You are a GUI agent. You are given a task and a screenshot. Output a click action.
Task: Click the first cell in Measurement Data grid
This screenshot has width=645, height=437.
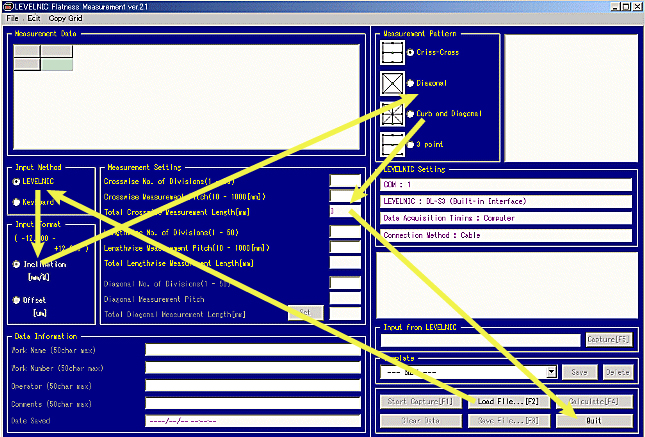coord(26,51)
